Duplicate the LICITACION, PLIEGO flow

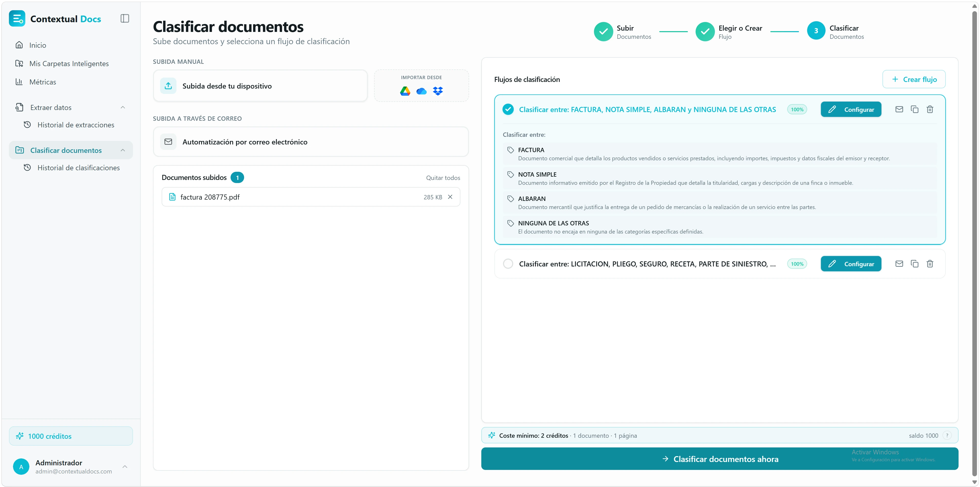coord(915,264)
